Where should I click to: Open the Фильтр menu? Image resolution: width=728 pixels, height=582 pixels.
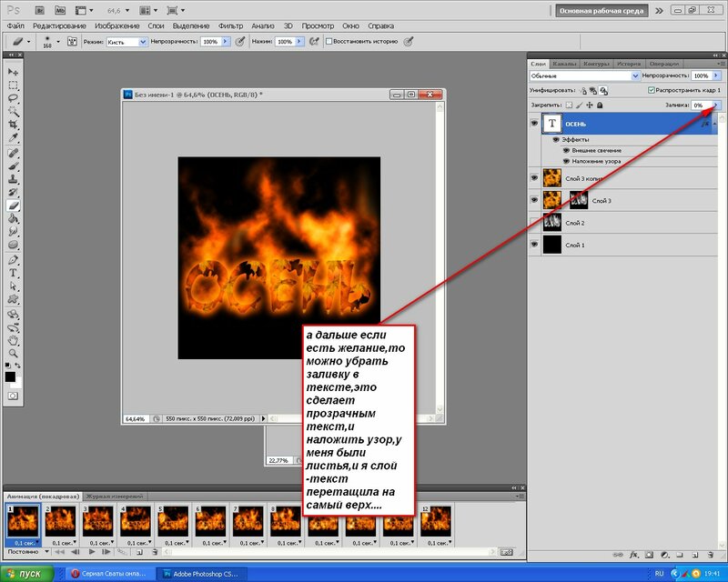pyautogui.click(x=230, y=26)
